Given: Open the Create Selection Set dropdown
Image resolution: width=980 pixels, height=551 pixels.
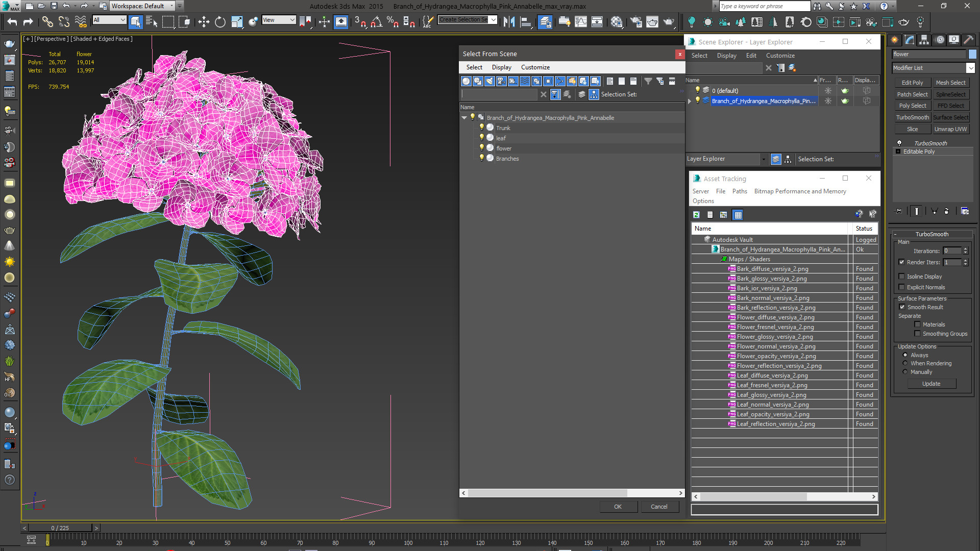Looking at the screenshot, I should (493, 20).
